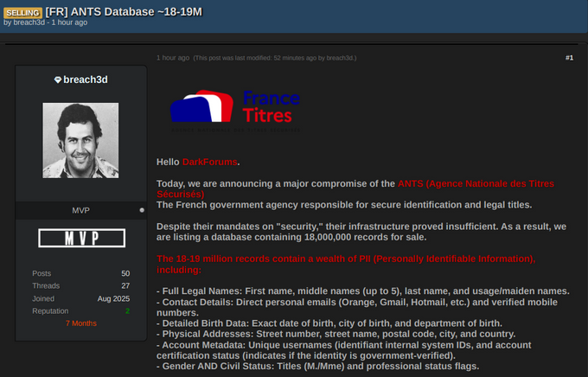Click the '1 hour ago' post timestamp
The width and height of the screenshot is (588, 377).
pos(173,58)
